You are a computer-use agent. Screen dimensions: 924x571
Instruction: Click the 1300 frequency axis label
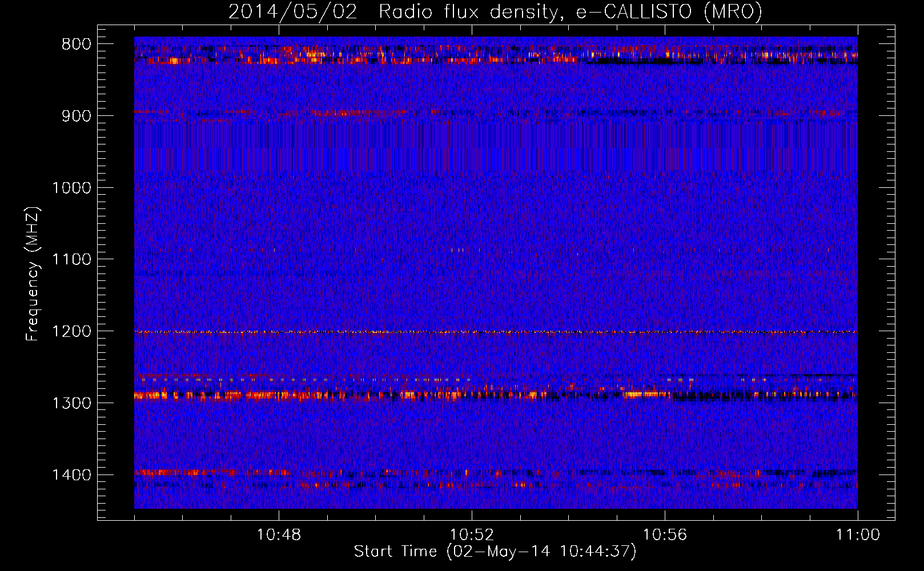pyautogui.click(x=72, y=403)
